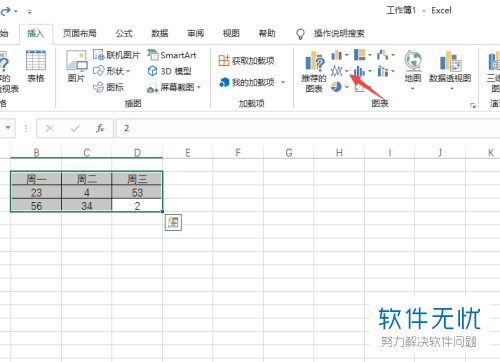Click the 图片 picture button
The height and width of the screenshot is (362, 500).
76,67
